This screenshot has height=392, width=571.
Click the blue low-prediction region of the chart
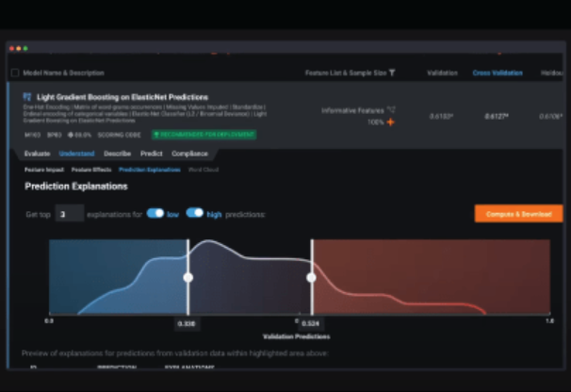119,277
